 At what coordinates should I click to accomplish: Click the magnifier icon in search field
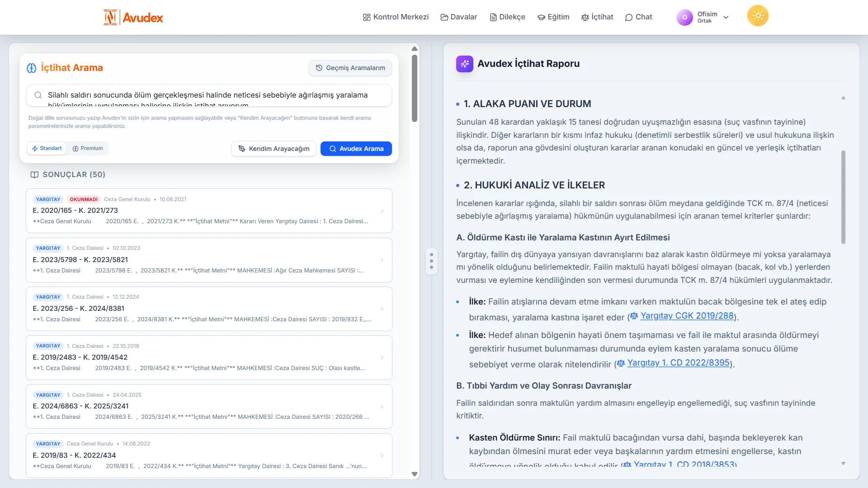coord(38,95)
